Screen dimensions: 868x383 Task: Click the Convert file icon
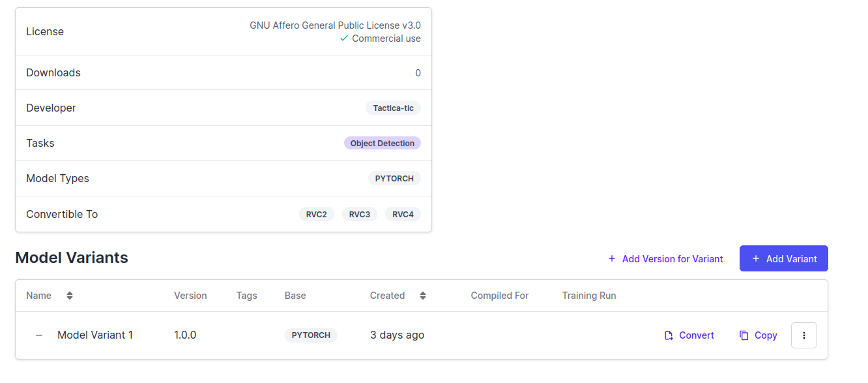tap(669, 335)
